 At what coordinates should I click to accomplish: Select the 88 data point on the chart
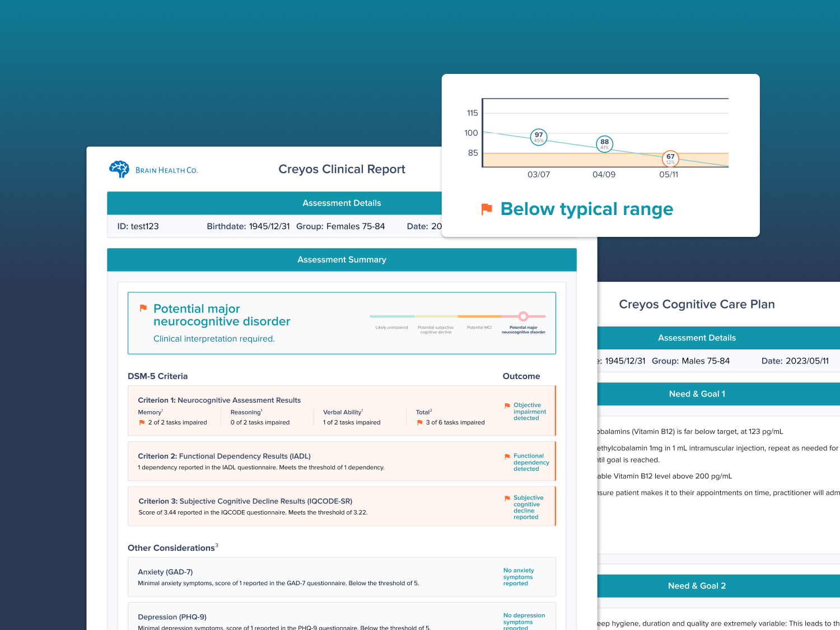click(604, 143)
